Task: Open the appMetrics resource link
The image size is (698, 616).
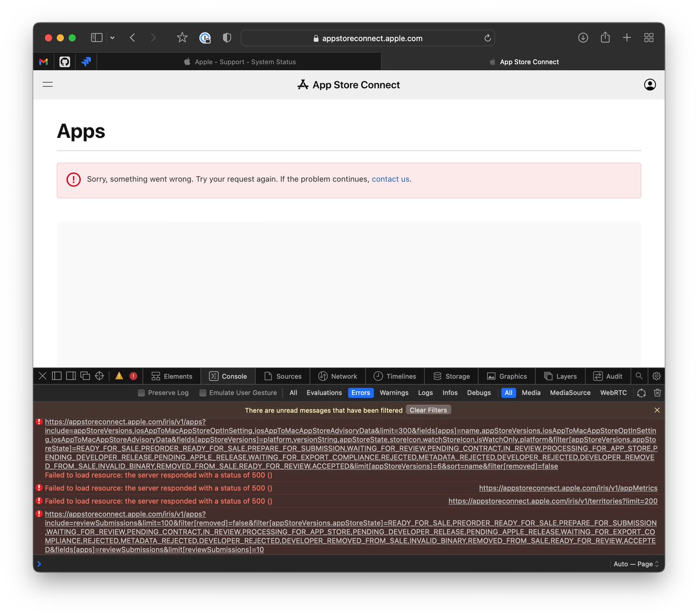Action: tap(568, 488)
